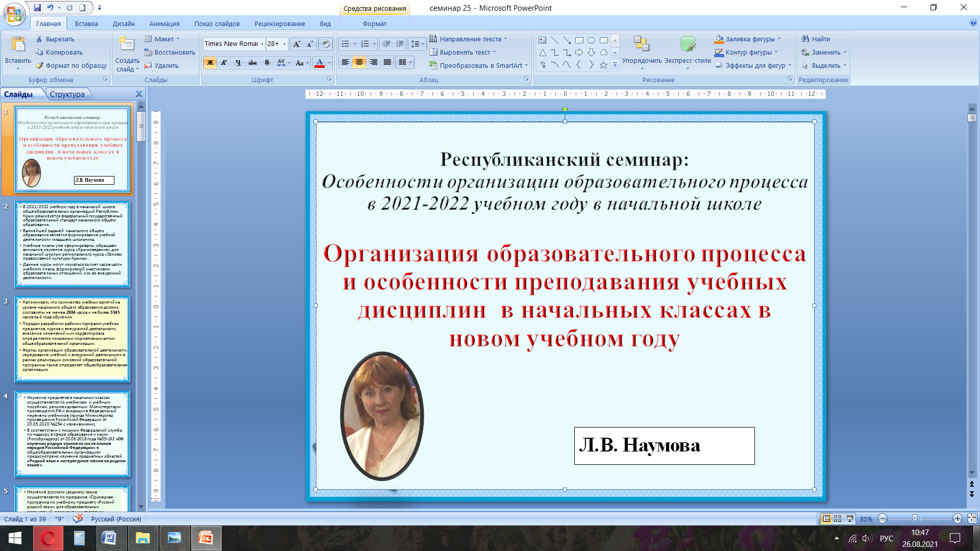Open Word from the Windows taskbar
Screen dimensions: 980x551
109,538
